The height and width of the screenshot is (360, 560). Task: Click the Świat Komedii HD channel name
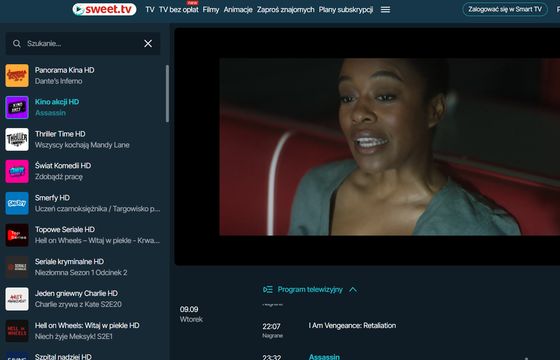coord(63,166)
